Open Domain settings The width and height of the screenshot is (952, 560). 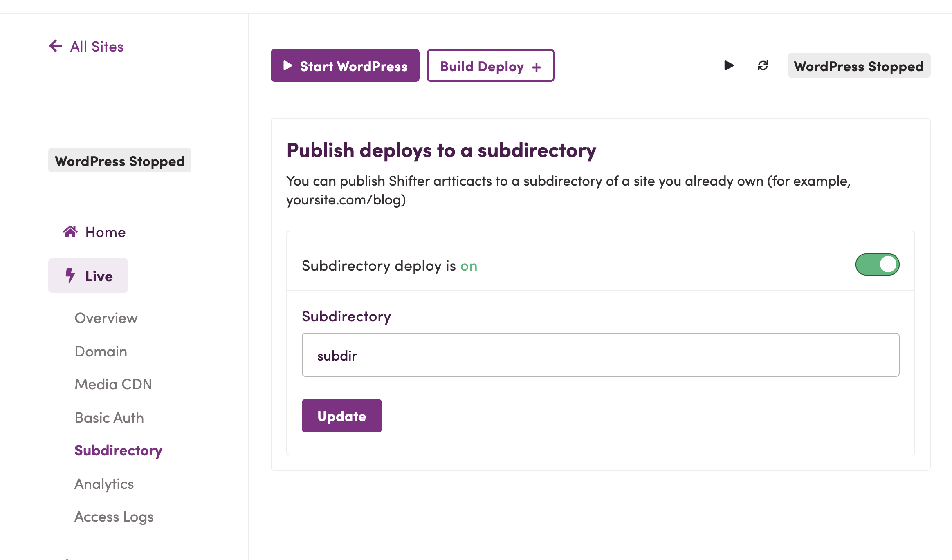coord(101,352)
